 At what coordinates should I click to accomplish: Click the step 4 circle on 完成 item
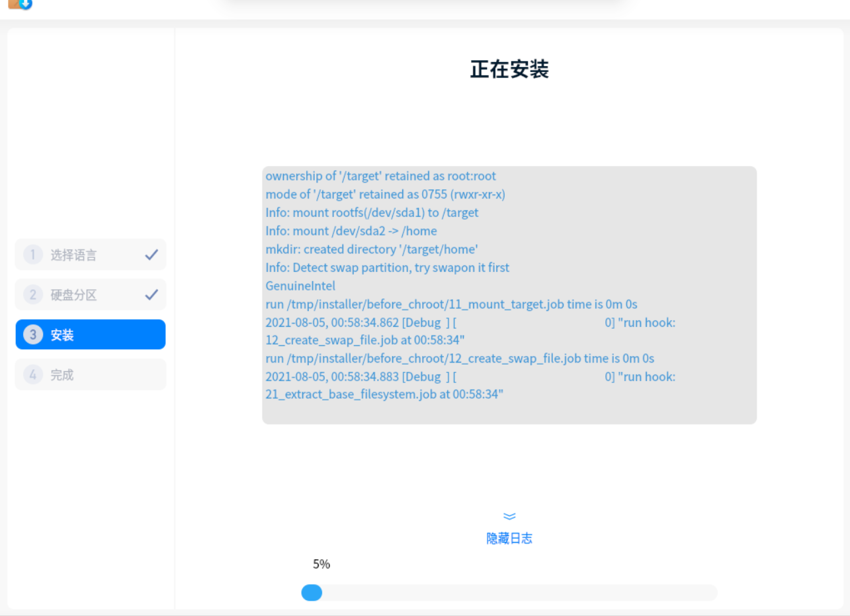pos(33,374)
